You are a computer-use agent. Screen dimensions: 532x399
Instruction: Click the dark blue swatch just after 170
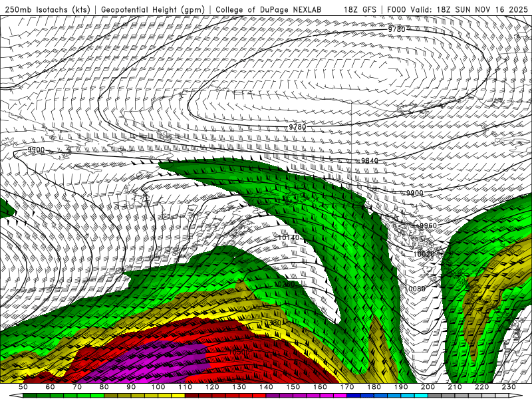(354, 395)
